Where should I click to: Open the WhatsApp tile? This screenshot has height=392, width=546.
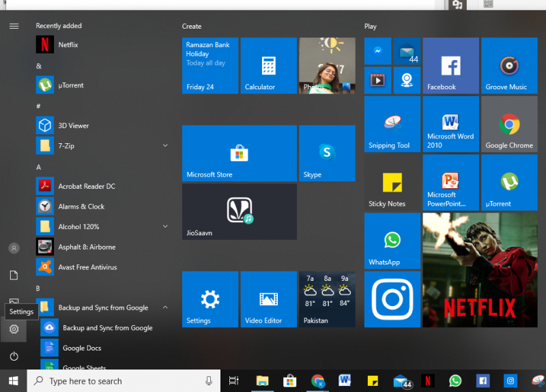click(x=392, y=241)
